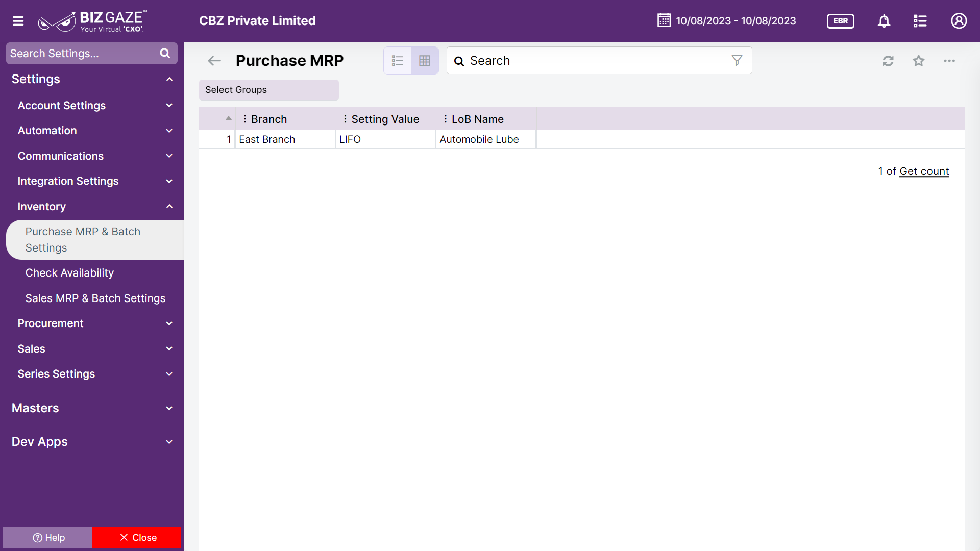Click row number 1
This screenshot has height=551, width=980.
(x=229, y=139)
